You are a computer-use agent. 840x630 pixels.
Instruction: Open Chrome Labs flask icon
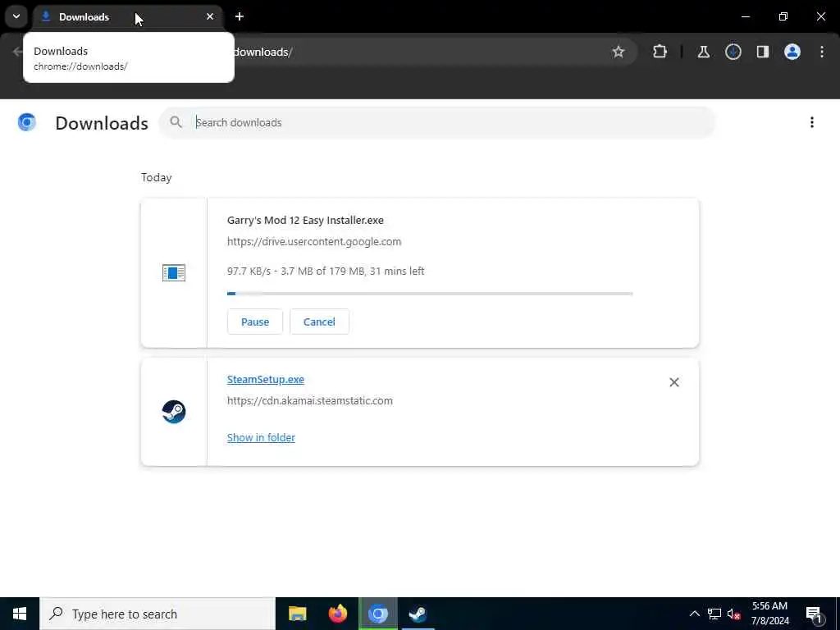703,52
